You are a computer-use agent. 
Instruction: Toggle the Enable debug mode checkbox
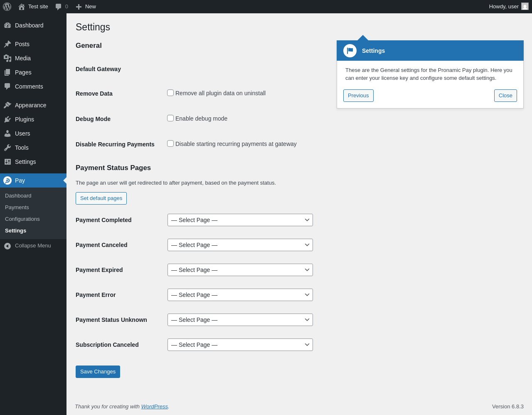point(170,118)
